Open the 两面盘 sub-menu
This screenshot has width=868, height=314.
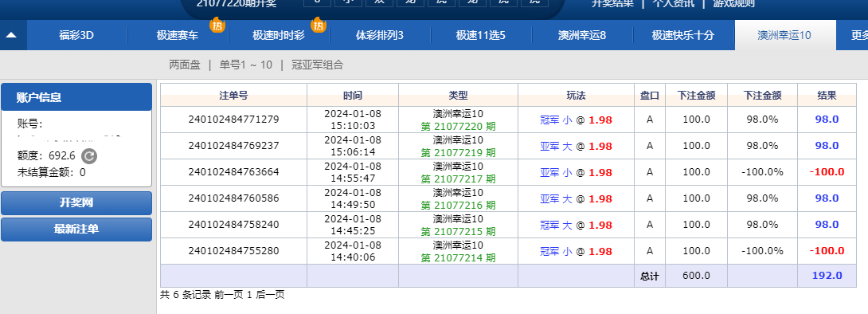click(x=184, y=65)
